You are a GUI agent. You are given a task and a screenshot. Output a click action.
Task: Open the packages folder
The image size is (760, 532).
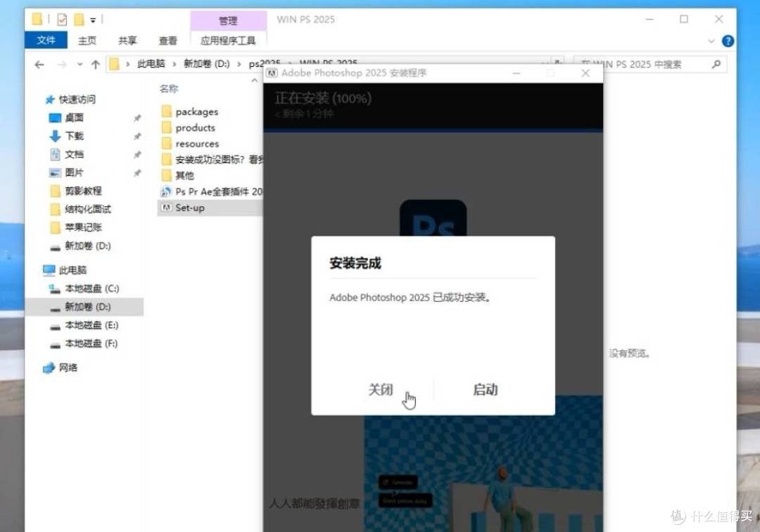(x=196, y=111)
